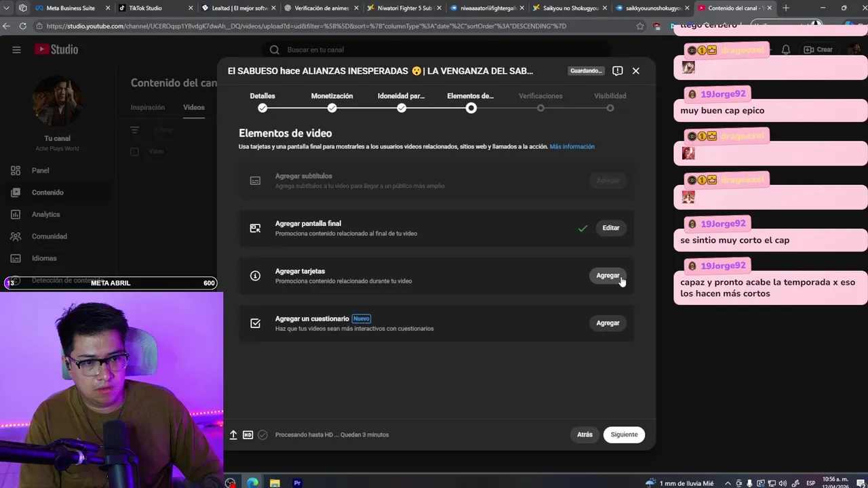868x488 pixels.
Task: Reload the page
Action: tap(22, 26)
